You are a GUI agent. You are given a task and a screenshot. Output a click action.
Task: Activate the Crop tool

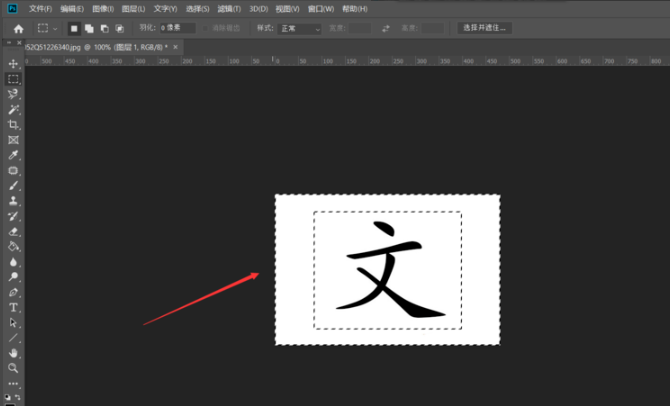click(x=13, y=125)
